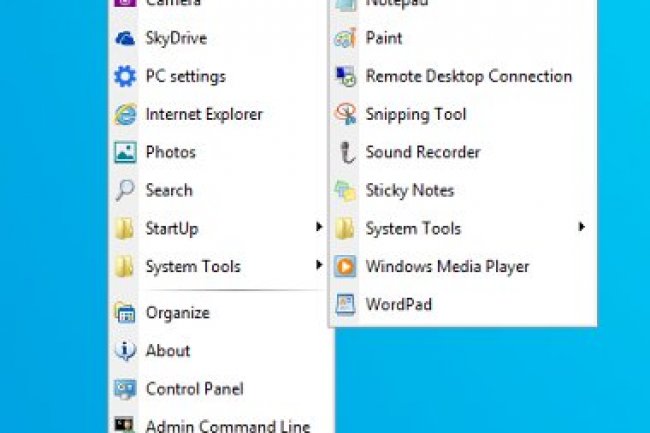Click the Sound Recorder microphone icon
Screen dimensions: 650x433
[x=345, y=152]
